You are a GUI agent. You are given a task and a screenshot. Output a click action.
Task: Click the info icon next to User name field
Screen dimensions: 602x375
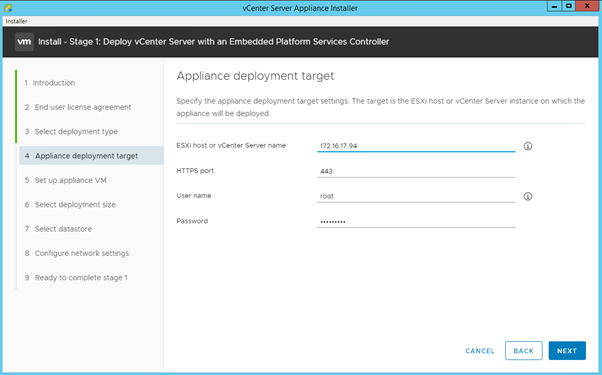(528, 196)
